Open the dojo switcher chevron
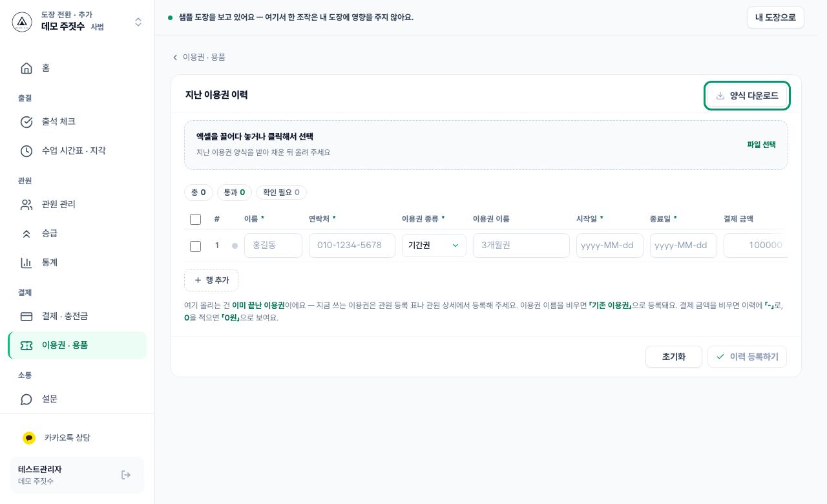Screen dimensions: 827x504 (138, 22)
